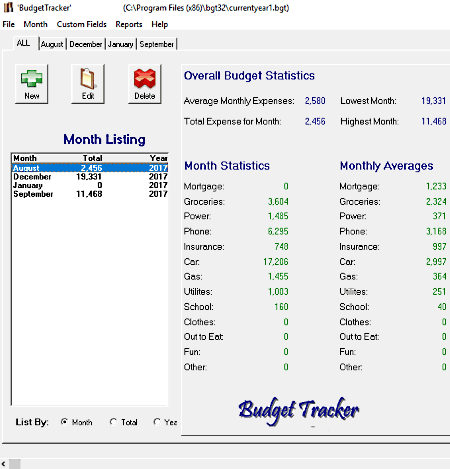This screenshot has width=450, height=469.
Task: Click the Year column header
Action: pos(158,158)
